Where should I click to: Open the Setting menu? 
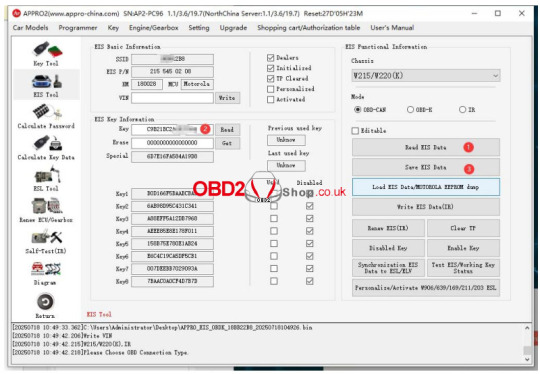pyautogui.click(x=199, y=28)
